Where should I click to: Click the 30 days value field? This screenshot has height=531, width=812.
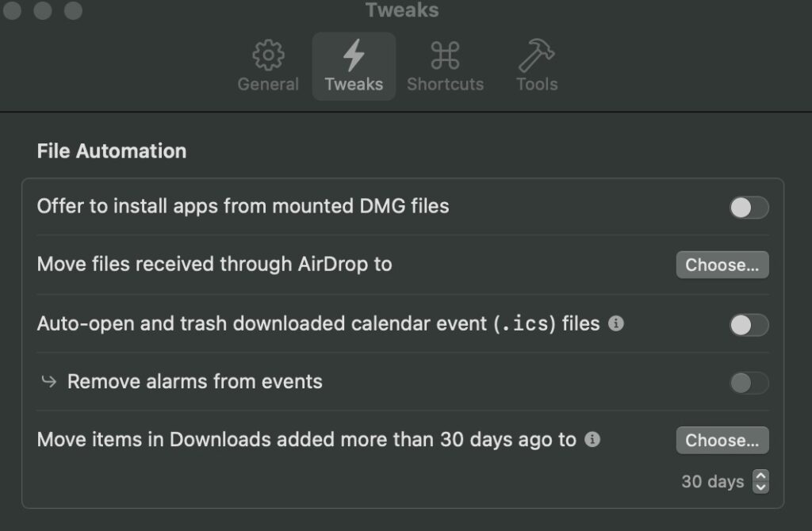click(x=713, y=482)
